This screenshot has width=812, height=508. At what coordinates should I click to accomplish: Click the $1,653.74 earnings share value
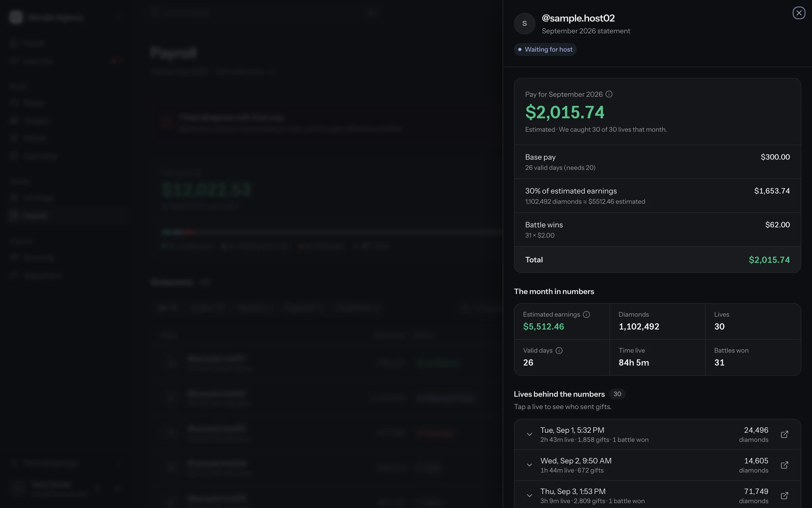tap(772, 191)
